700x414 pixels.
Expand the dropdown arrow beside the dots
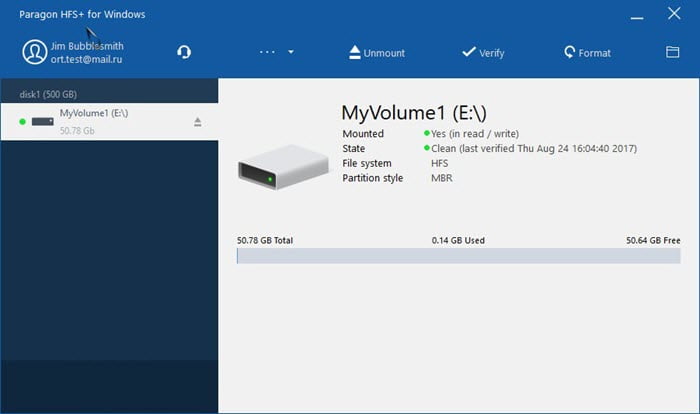pos(291,52)
